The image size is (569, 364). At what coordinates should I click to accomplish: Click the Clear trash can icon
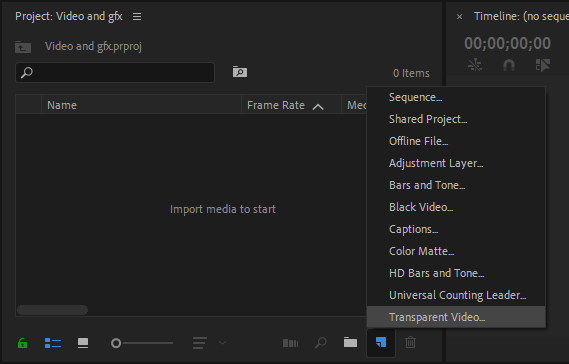(x=410, y=342)
